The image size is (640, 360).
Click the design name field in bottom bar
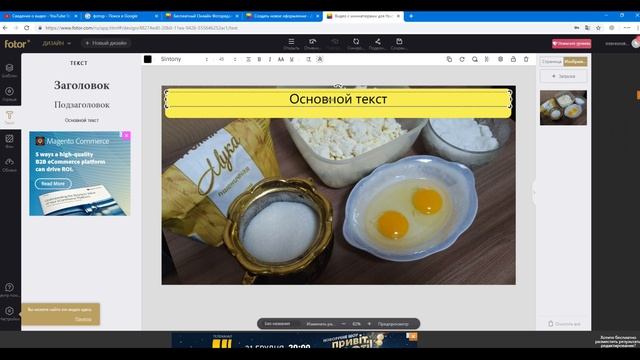click(278, 324)
